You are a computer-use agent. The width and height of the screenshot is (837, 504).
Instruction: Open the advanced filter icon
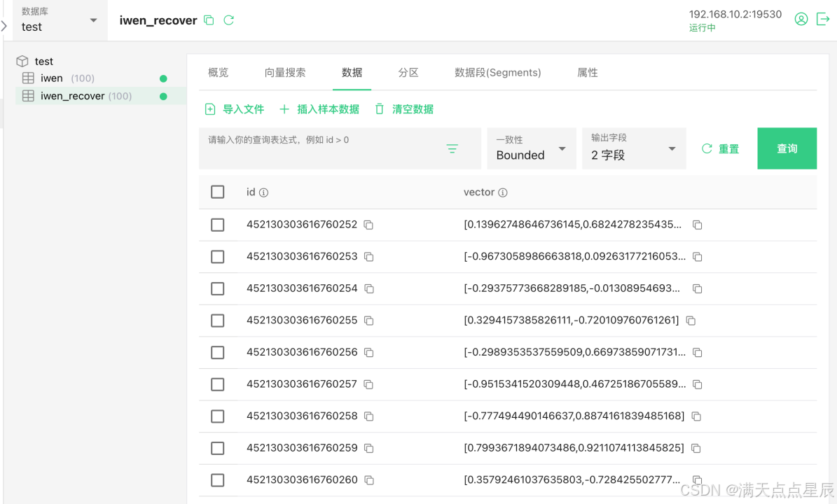[x=452, y=149]
